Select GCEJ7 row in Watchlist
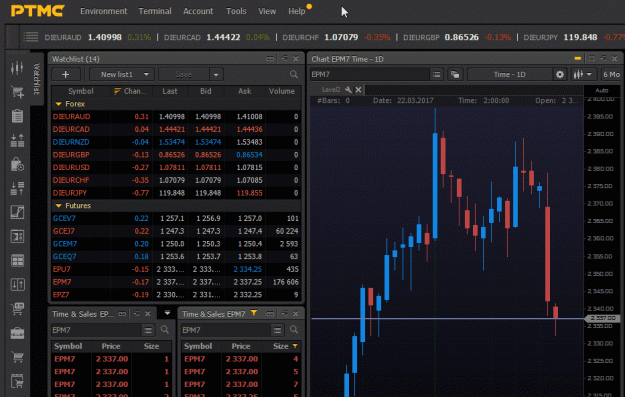This screenshot has width=625, height=397. click(x=176, y=231)
